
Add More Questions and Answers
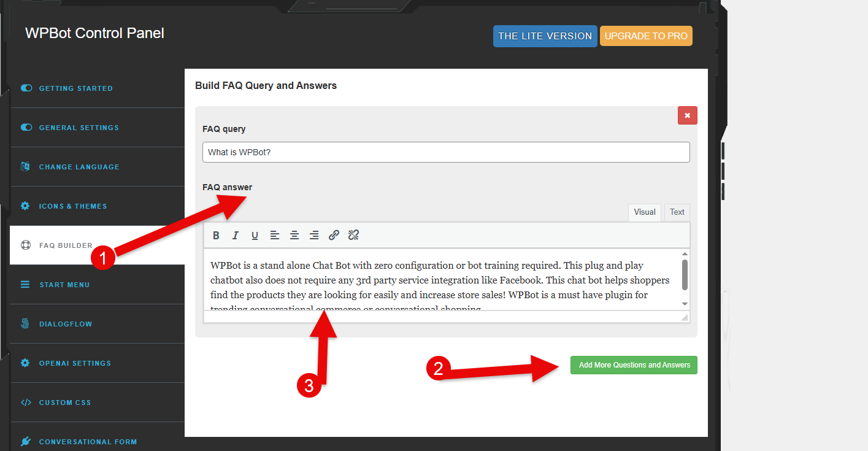click(x=634, y=365)
